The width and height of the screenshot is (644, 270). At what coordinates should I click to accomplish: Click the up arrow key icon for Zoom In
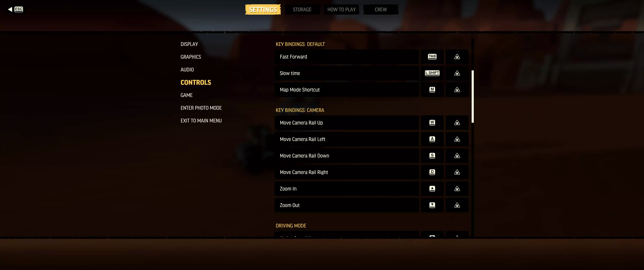click(432, 189)
